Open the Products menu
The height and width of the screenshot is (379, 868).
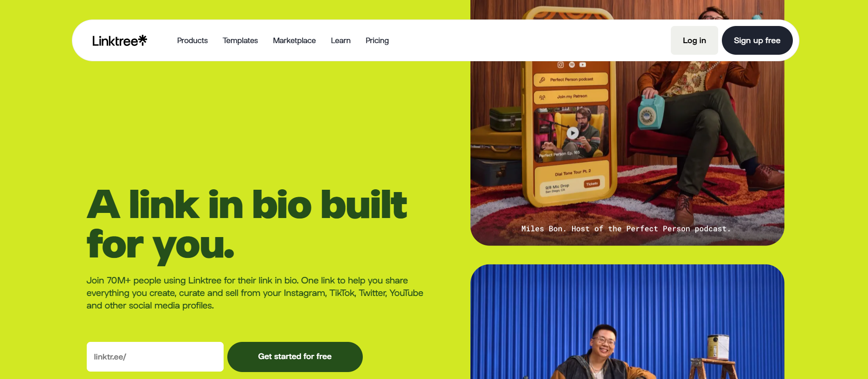pyautogui.click(x=192, y=40)
